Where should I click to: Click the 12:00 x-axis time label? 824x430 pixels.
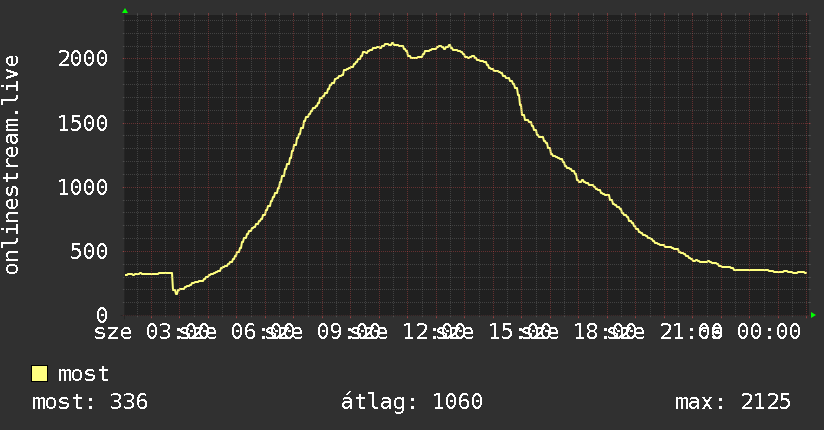[x=434, y=332]
